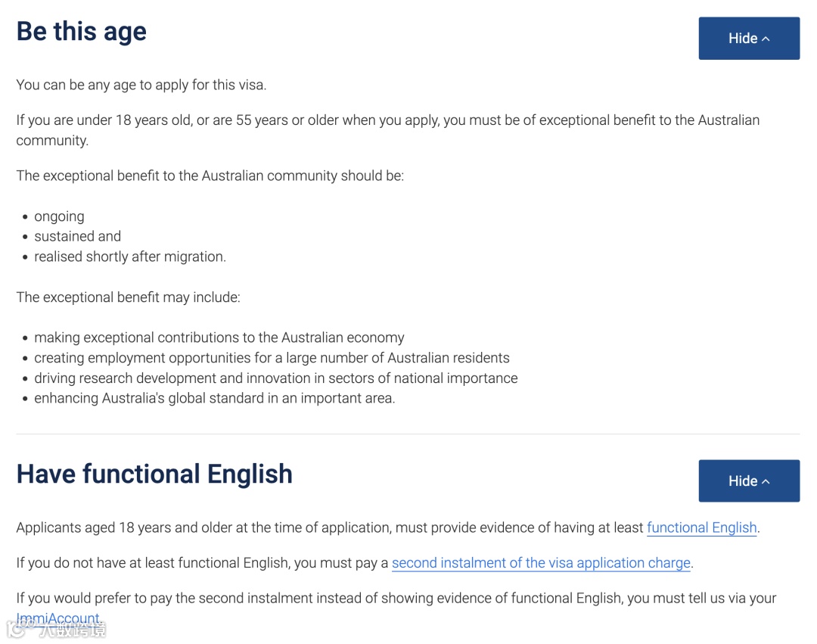Click the watermark logo at the page bottom
This screenshot has width=817, height=644.
coord(56,630)
